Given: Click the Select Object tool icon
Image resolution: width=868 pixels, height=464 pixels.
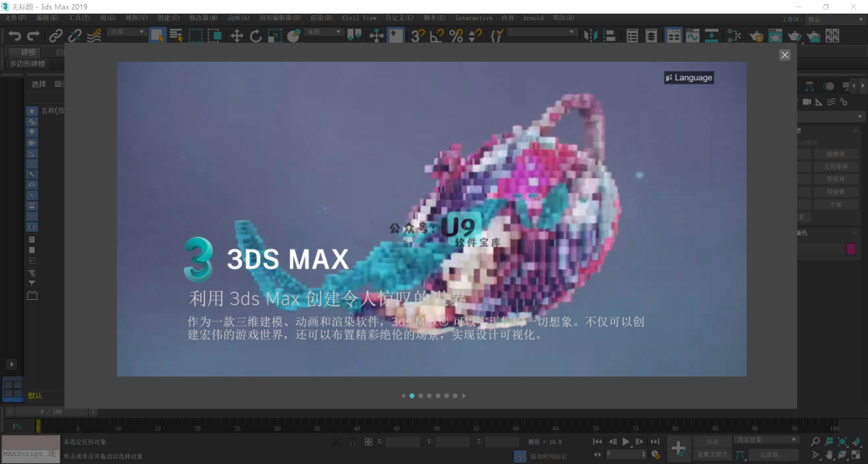Looking at the screenshot, I should pos(158,35).
